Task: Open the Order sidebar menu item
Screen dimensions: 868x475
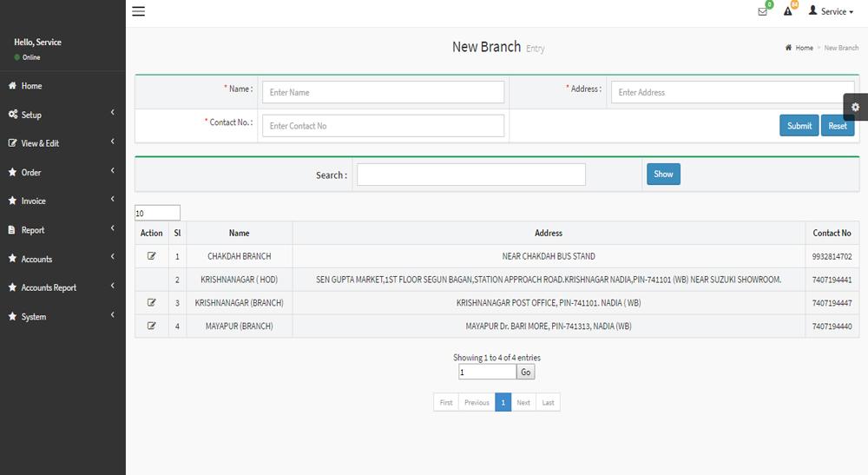Action: click(62, 172)
